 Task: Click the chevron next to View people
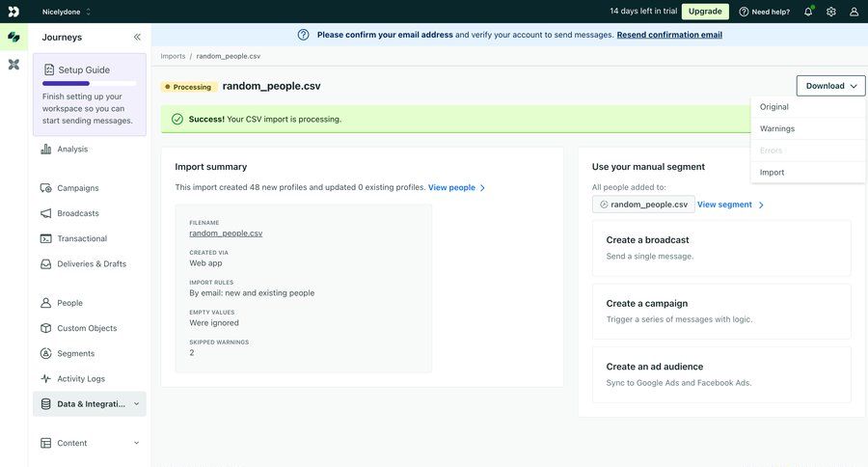483,188
